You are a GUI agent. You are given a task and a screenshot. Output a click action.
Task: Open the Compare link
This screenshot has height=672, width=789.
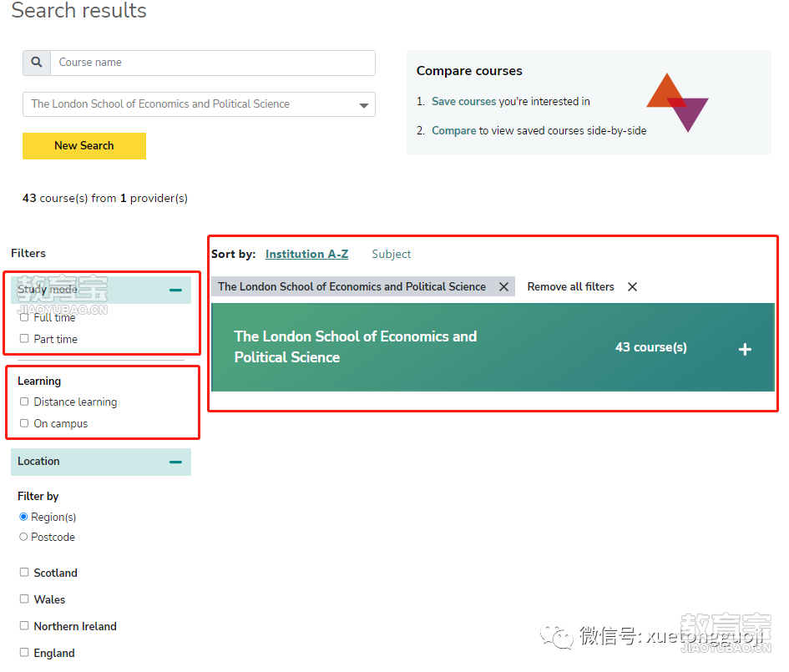coord(453,131)
